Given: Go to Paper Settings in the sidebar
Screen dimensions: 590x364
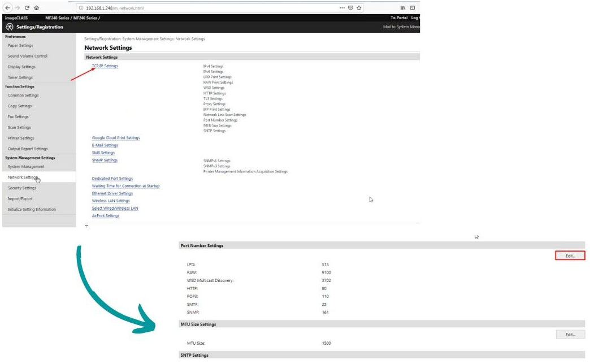Looking at the screenshot, I should coord(20,46).
